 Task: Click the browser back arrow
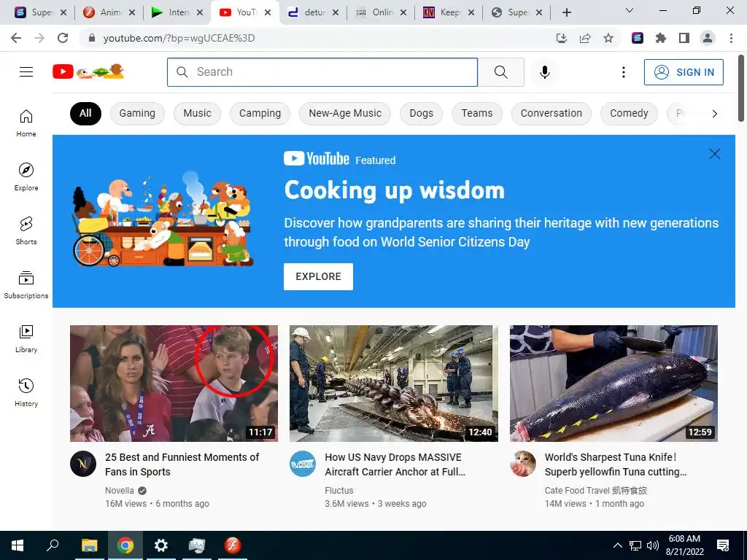click(16, 38)
